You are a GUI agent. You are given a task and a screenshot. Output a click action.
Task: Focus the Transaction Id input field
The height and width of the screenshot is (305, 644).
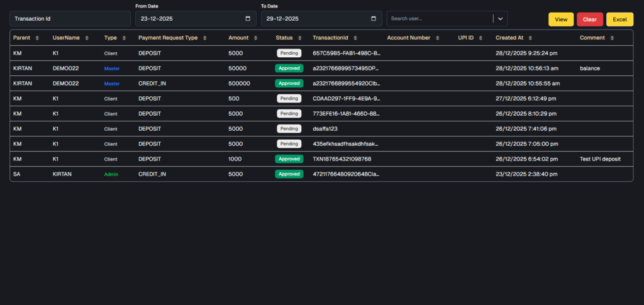pos(69,19)
